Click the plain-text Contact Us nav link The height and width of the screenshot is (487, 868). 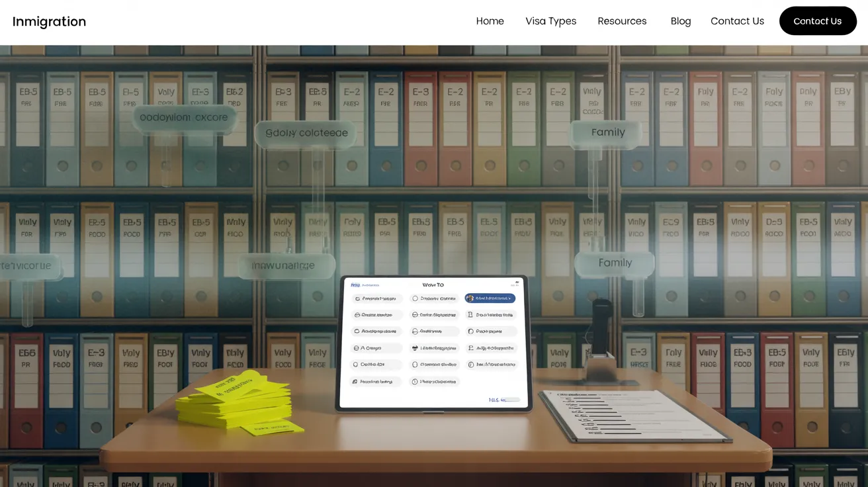coord(737,21)
